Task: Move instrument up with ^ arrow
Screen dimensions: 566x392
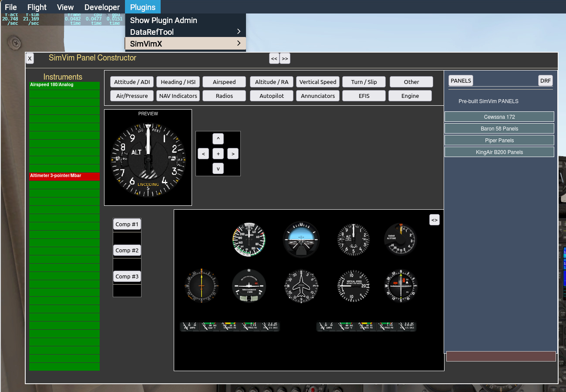Action: click(x=218, y=139)
